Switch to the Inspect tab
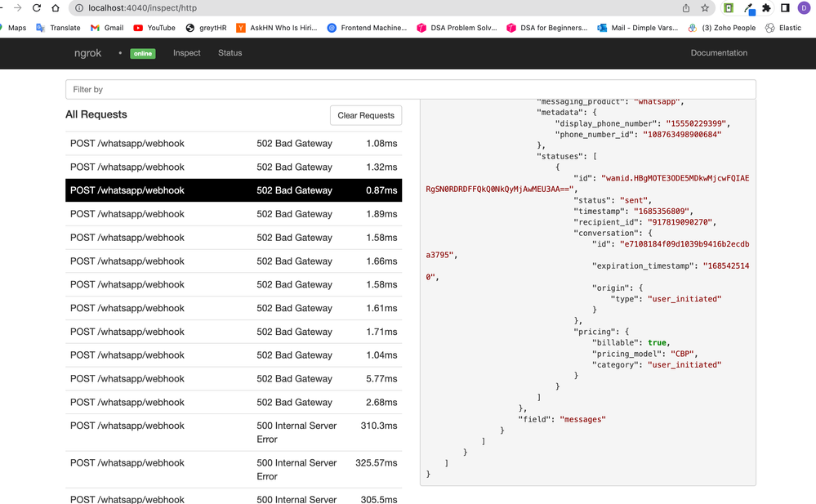The height and width of the screenshot is (504, 816). click(187, 53)
